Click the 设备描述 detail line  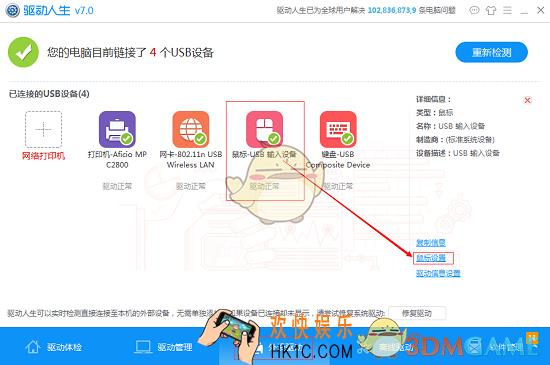click(x=458, y=153)
